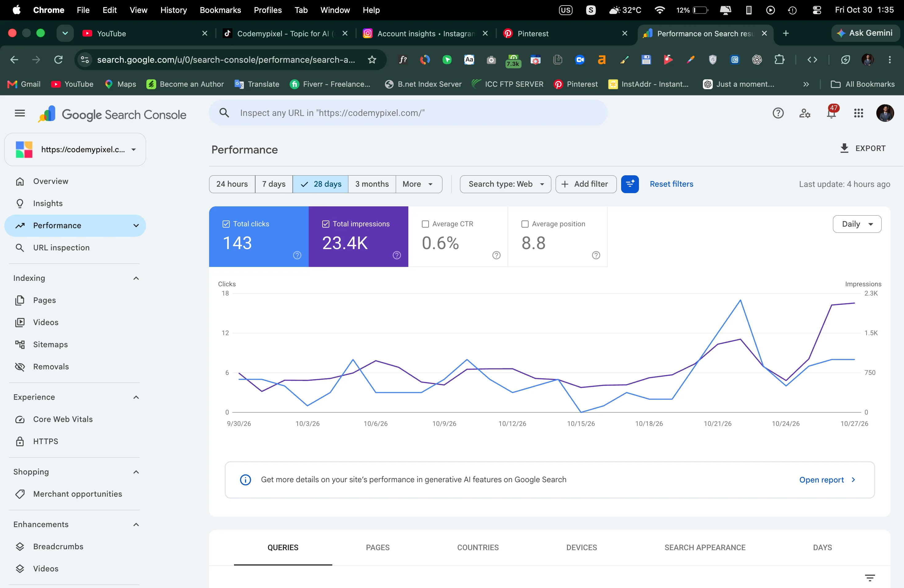Click the Wi-Fi icon in menu bar
The image size is (904, 588).
[x=660, y=10]
